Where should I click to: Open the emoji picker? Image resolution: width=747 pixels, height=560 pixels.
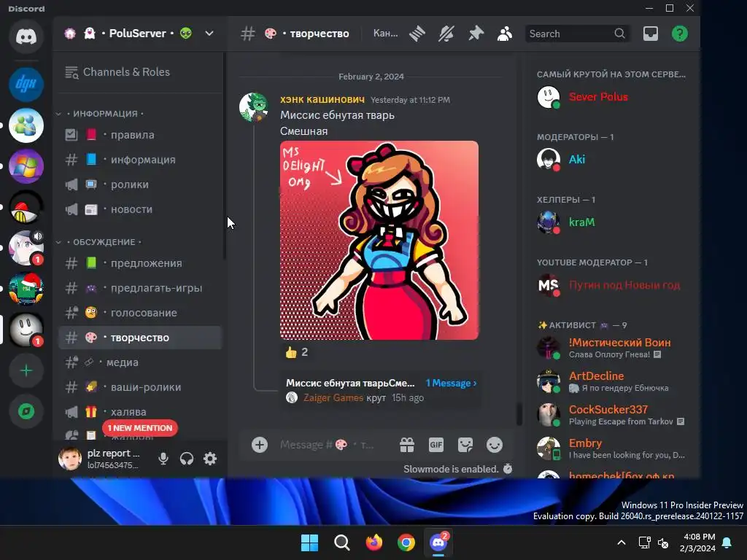coord(495,445)
